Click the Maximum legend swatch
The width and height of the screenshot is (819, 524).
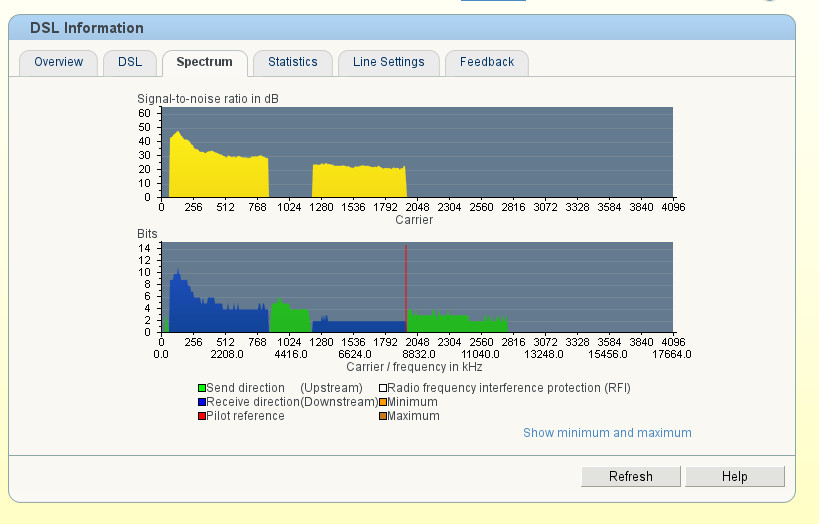[x=382, y=416]
